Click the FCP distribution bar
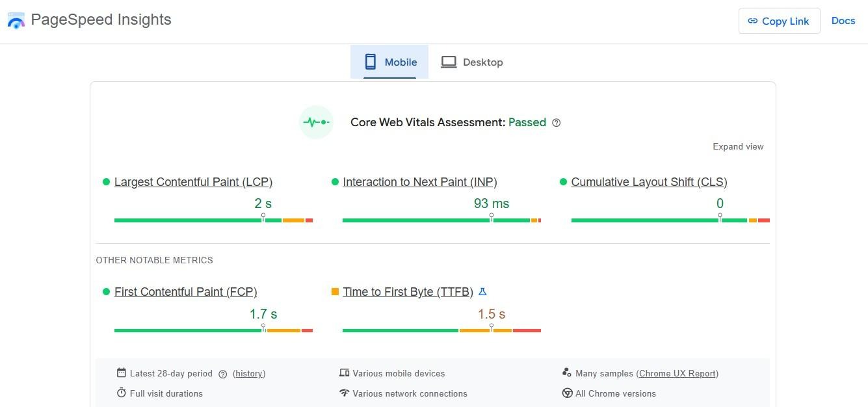This screenshot has width=868, height=407. point(213,330)
